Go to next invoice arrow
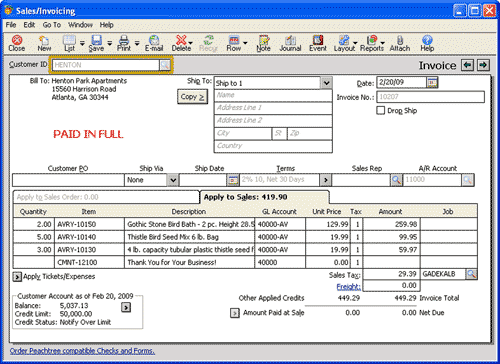The image size is (500, 364). pyautogui.click(x=483, y=65)
